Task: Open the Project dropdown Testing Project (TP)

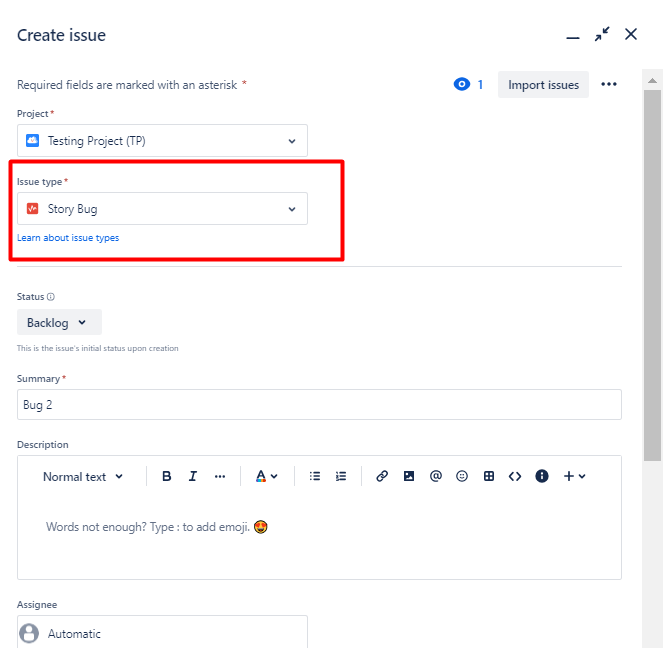Action: coord(162,141)
